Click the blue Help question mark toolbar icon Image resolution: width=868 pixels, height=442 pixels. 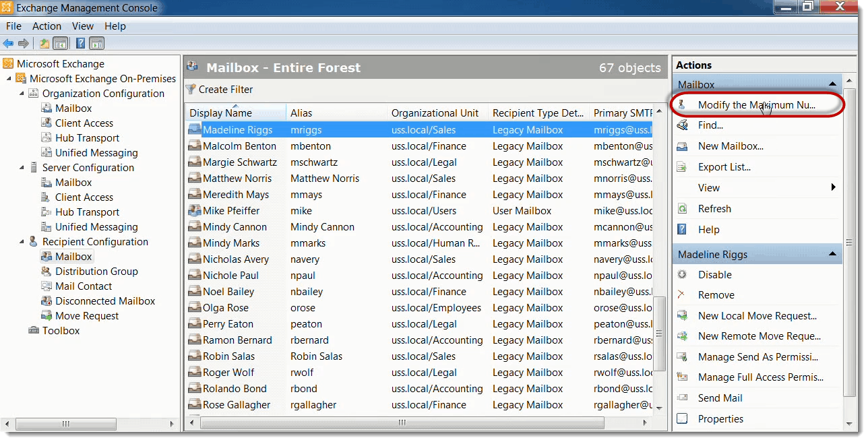80,44
